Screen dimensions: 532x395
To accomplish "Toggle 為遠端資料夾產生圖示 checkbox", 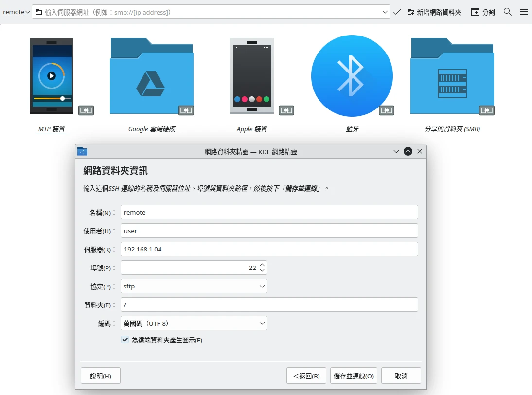I will point(125,340).
